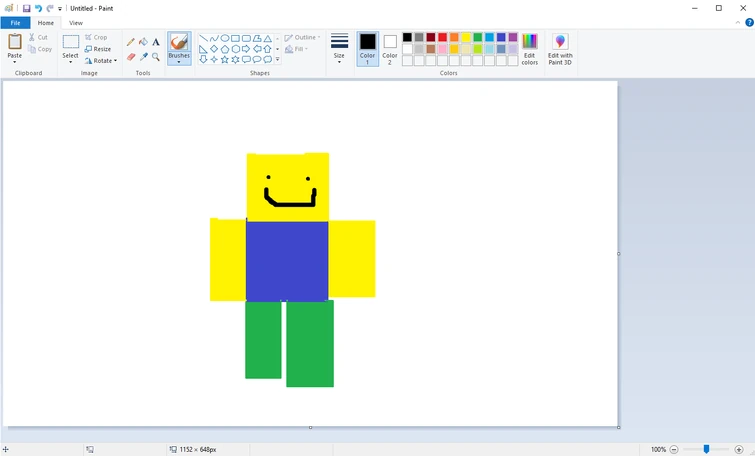This screenshot has width=755, height=456.
Task: Select the Magnifier tool
Action: pos(156,57)
